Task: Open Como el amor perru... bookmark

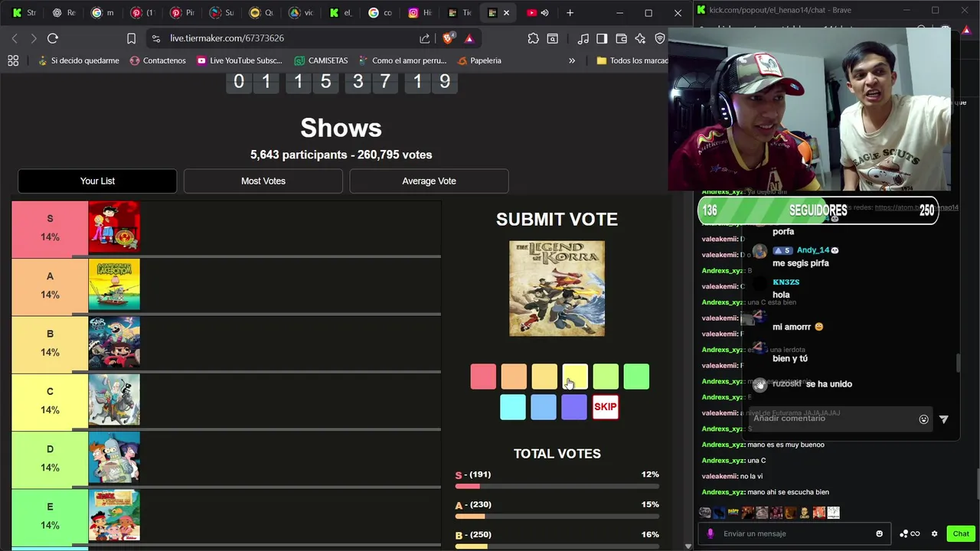Action: click(402, 60)
